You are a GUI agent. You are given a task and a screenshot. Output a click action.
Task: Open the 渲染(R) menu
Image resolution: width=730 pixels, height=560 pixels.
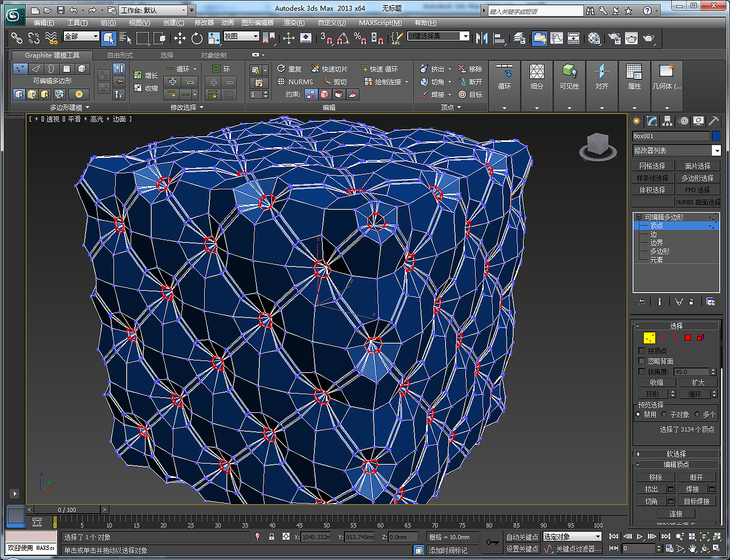(294, 23)
